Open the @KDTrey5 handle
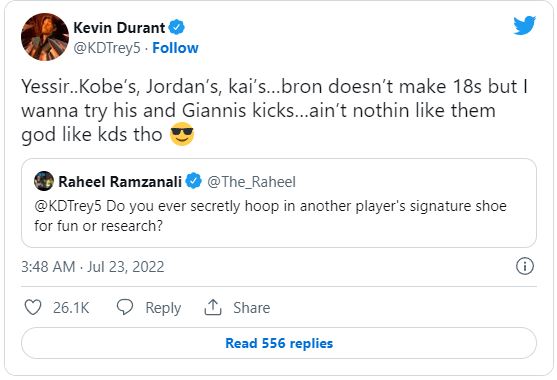 click(x=107, y=48)
